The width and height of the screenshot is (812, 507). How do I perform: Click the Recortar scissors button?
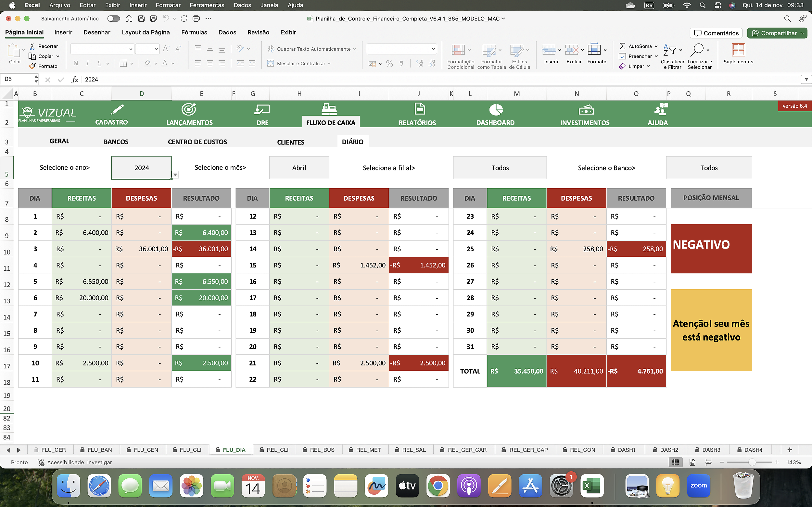coord(44,46)
